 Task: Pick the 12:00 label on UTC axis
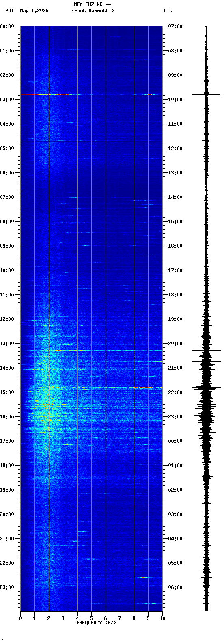click(175, 148)
